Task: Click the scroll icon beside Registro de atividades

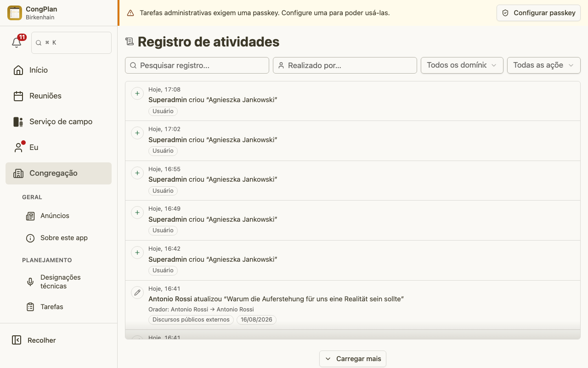Action: coord(130,42)
